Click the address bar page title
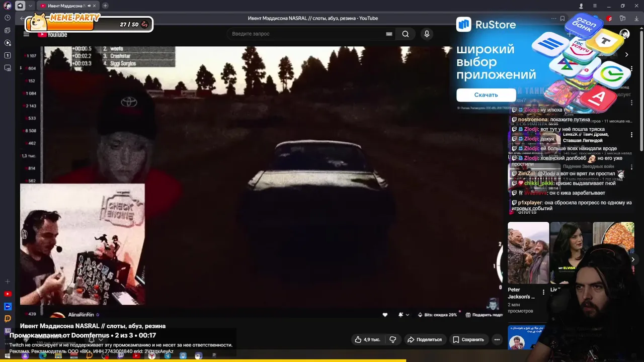Screen dimensions: 644x362 312,18
